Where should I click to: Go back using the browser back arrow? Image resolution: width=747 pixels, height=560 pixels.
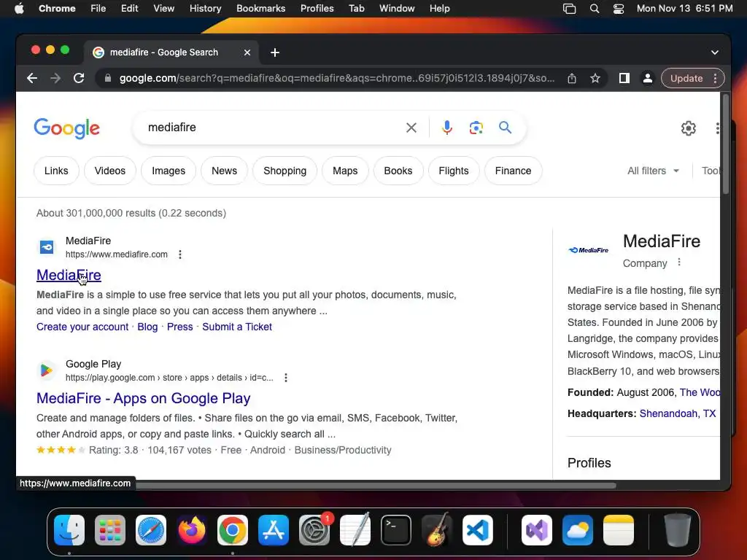(x=32, y=78)
